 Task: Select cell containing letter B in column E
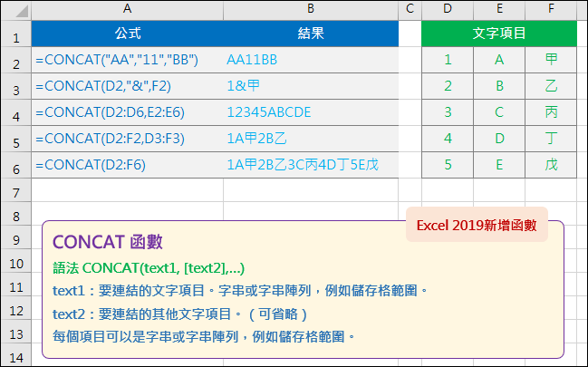click(499, 86)
